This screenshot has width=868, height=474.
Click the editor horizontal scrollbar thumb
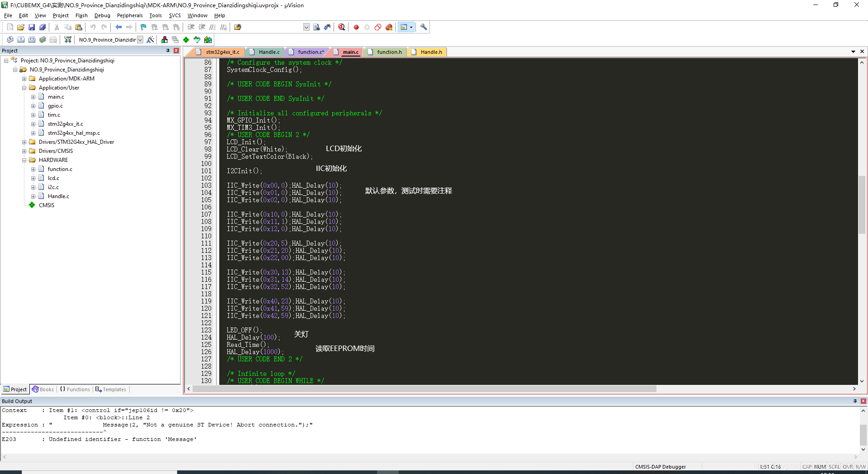pos(424,389)
